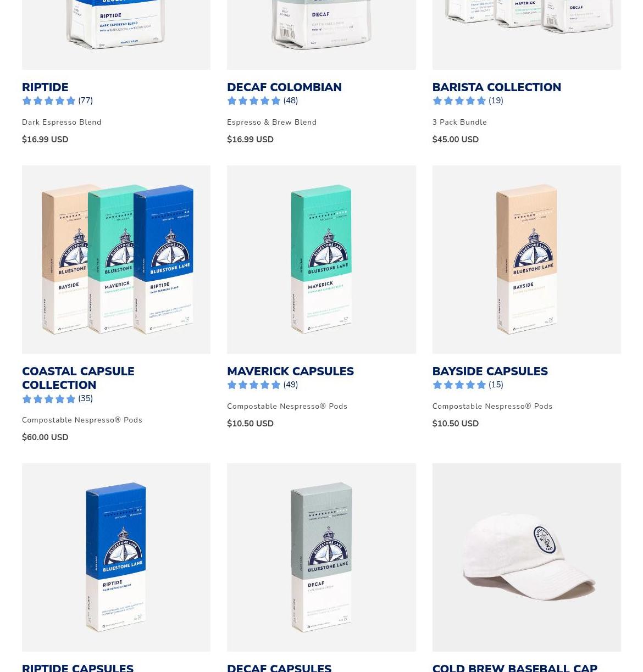Screen dimensions: 643x672
Task: Select the Maverick Capsules box image
Action: tap(321, 259)
